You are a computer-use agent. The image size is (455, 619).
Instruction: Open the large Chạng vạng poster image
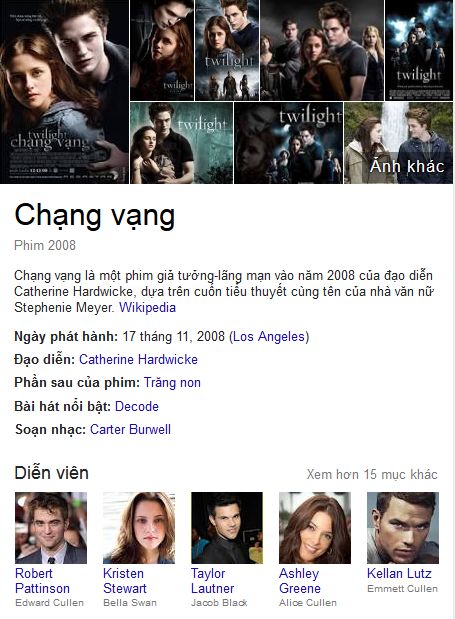click(x=64, y=92)
